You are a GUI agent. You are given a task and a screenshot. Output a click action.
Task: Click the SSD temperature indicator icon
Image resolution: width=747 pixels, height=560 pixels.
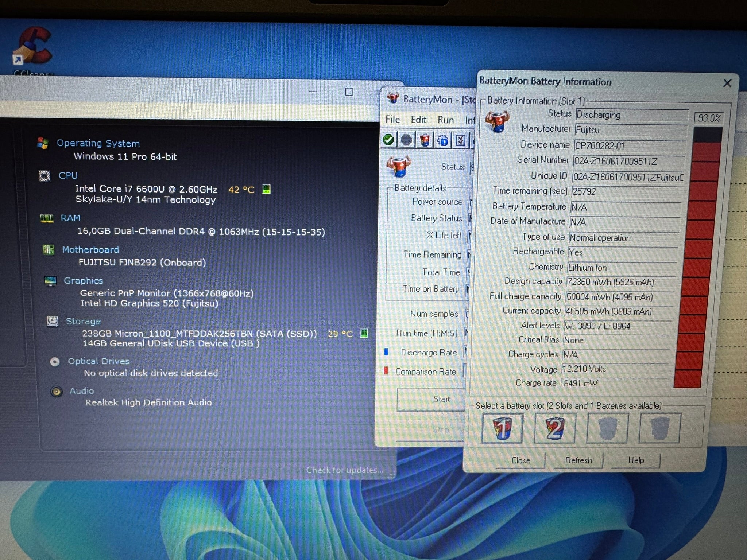coord(364,333)
